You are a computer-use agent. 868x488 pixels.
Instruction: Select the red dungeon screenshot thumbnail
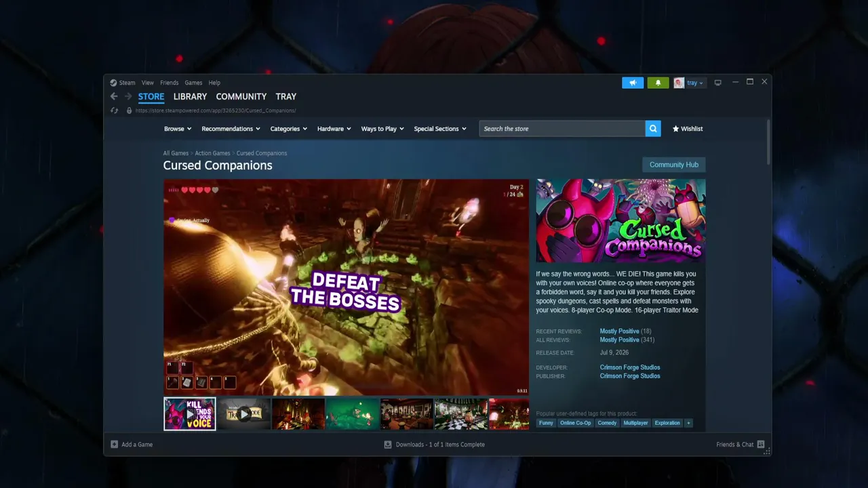(x=298, y=413)
